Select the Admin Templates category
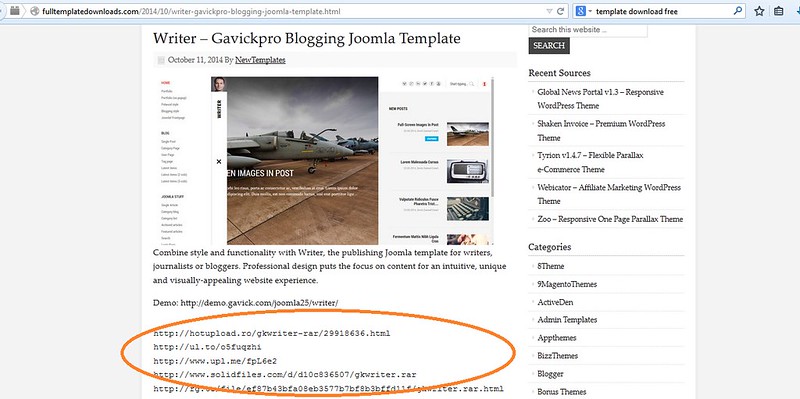800x399 pixels. coord(567,320)
